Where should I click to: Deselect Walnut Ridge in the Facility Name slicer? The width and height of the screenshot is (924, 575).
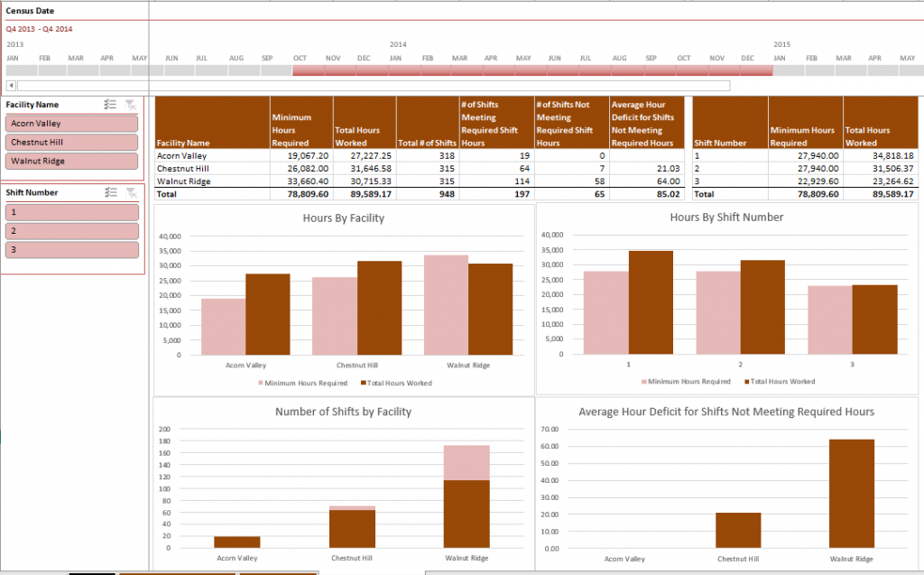coord(71,161)
